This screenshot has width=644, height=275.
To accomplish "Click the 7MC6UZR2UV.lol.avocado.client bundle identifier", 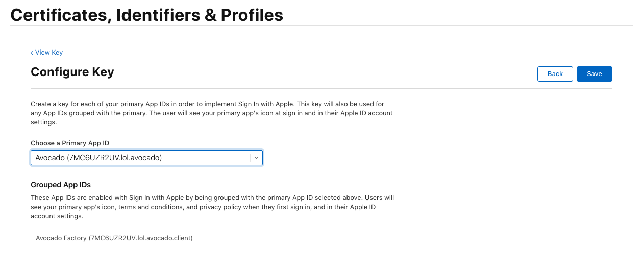I will 140,238.
